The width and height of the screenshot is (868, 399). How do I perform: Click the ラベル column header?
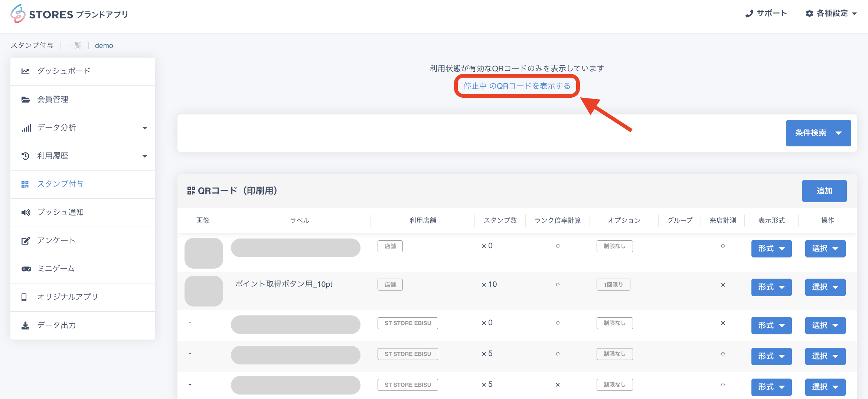click(300, 220)
